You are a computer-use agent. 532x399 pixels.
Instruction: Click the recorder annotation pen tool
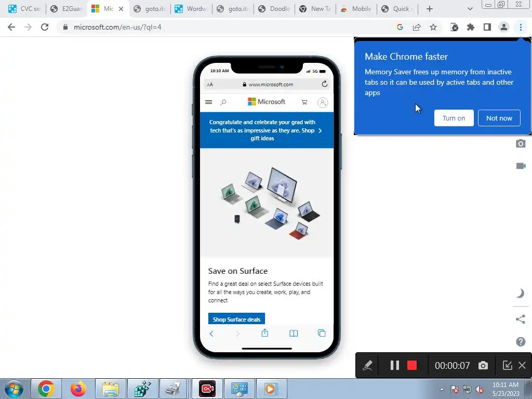tap(367, 365)
